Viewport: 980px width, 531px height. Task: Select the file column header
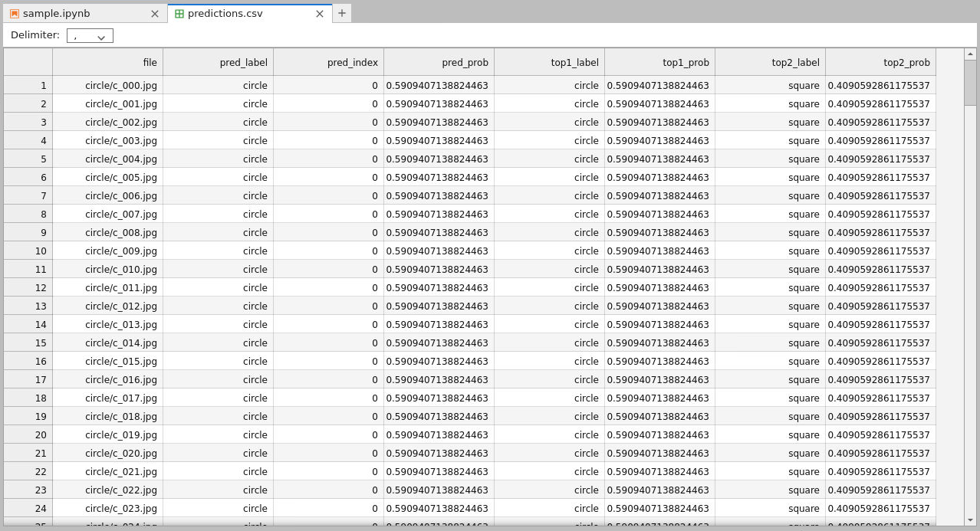107,63
